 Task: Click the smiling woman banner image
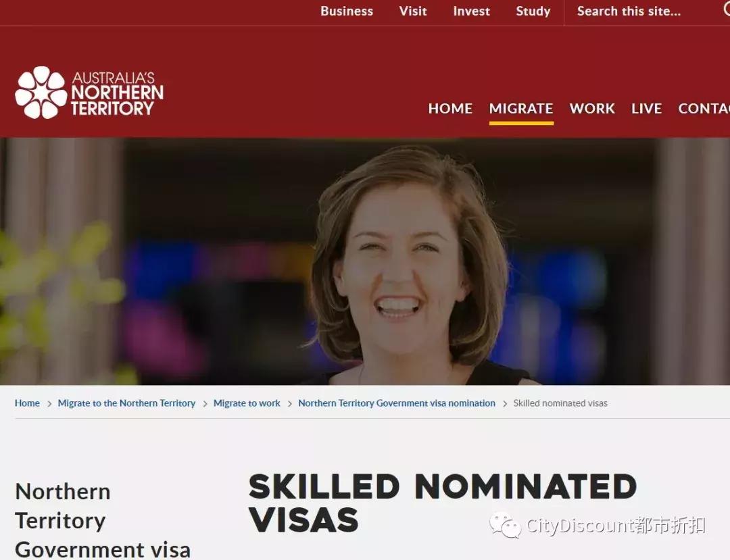(x=365, y=261)
